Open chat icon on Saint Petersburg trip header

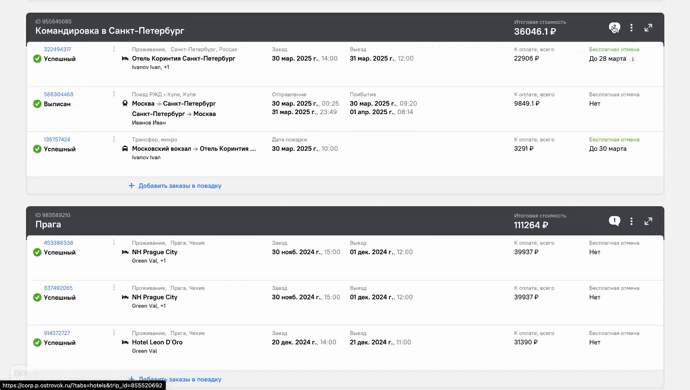pos(614,28)
